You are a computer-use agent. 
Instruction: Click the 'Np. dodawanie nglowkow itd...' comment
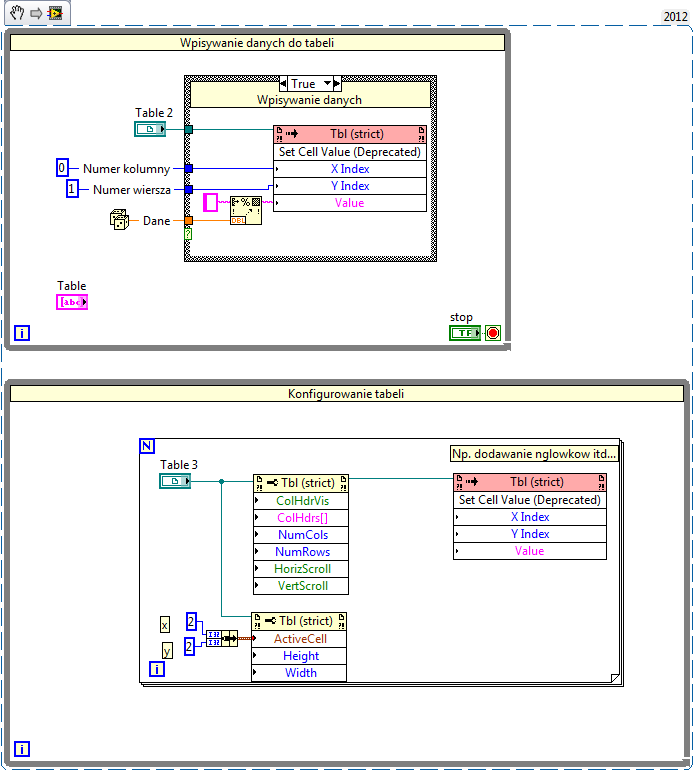click(x=534, y=454)
